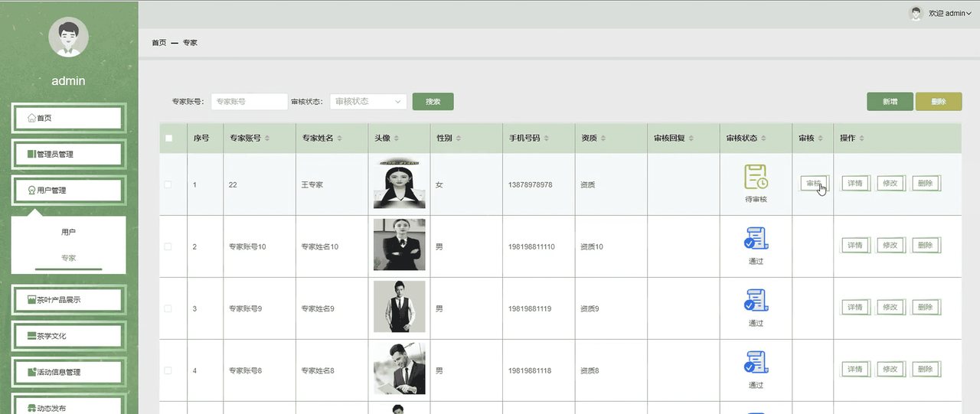Screen dimensions: 980x414
Task: Open 详情 for 专家账号10 row
Action: [x=855, y=246]
